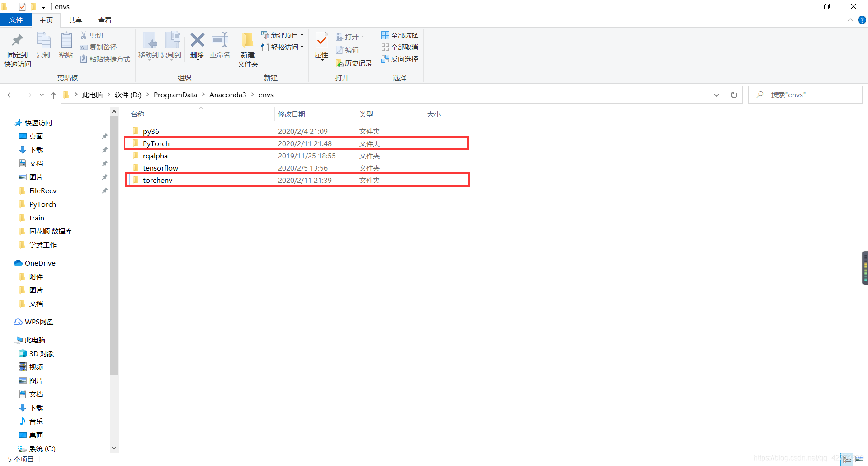Click Invert selection (反向选择)
Image resolution: width=868 pixels, height=466 pixels.
click(400, 59)
